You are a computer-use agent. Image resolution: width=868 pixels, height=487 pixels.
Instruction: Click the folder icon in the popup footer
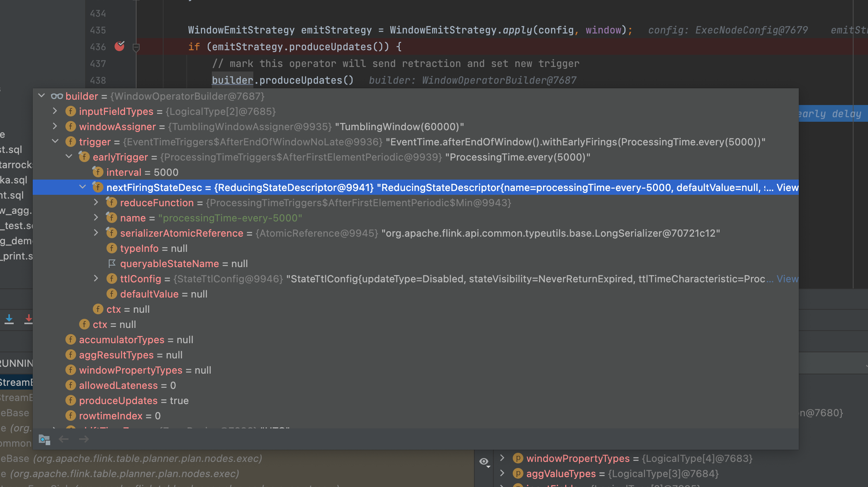tap(45, 439)
